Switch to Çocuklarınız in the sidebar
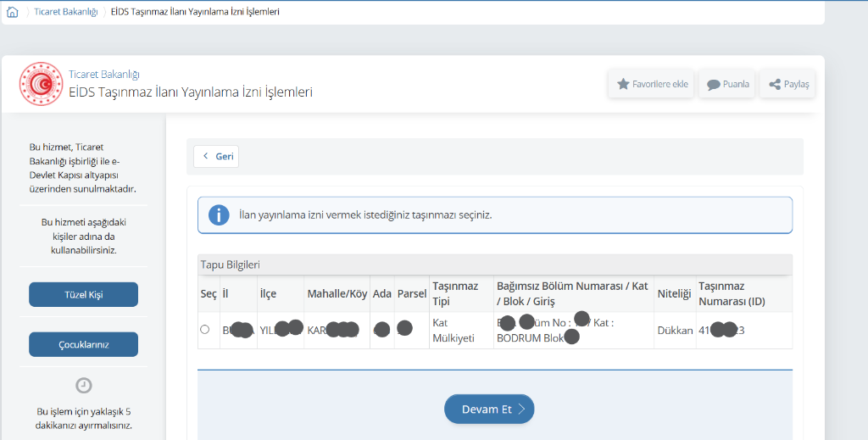 84,344
